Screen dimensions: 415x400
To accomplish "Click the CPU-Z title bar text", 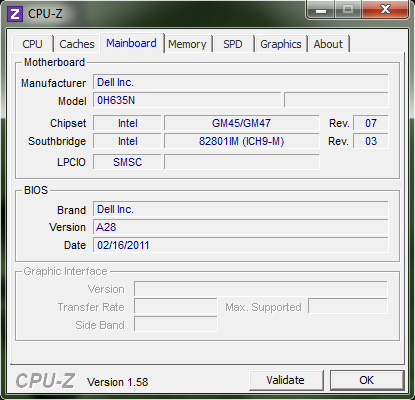I will pos(45,14).
